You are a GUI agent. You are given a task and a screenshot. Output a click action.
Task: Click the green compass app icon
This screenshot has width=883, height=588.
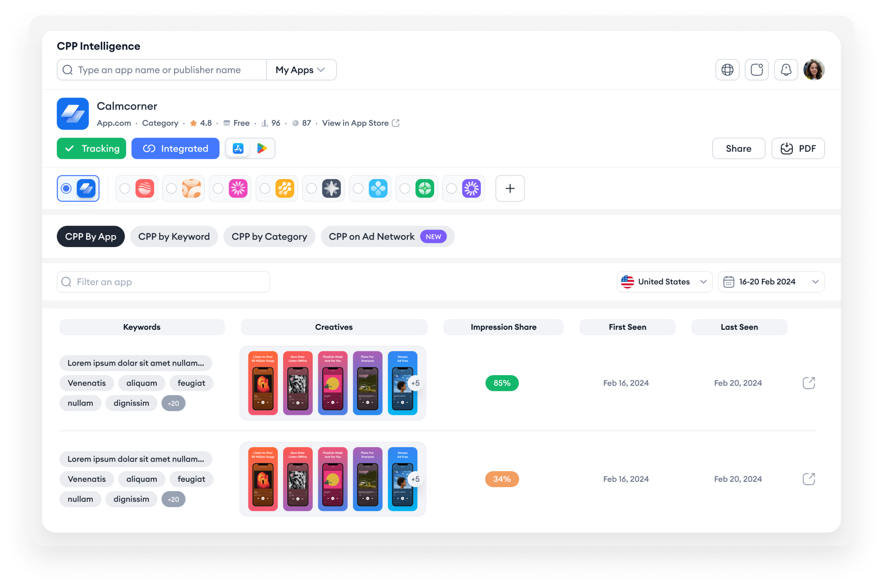pos(425,188)
